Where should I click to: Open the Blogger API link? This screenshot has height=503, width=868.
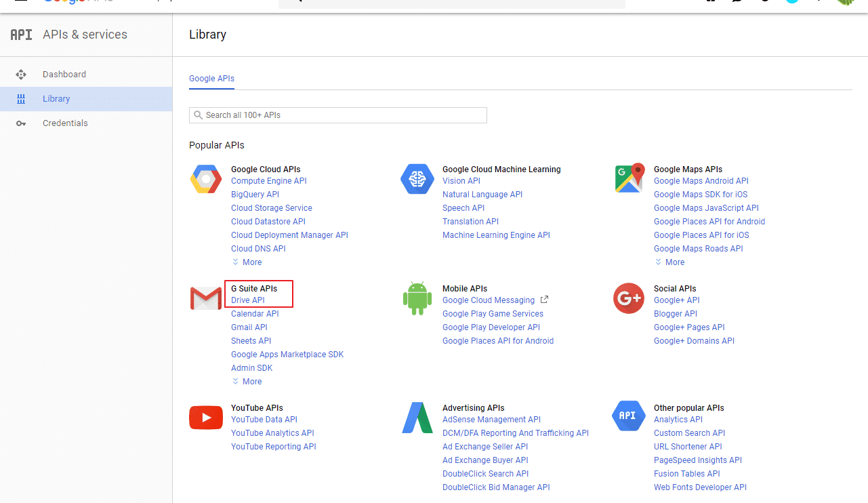[x=676, y=314]
